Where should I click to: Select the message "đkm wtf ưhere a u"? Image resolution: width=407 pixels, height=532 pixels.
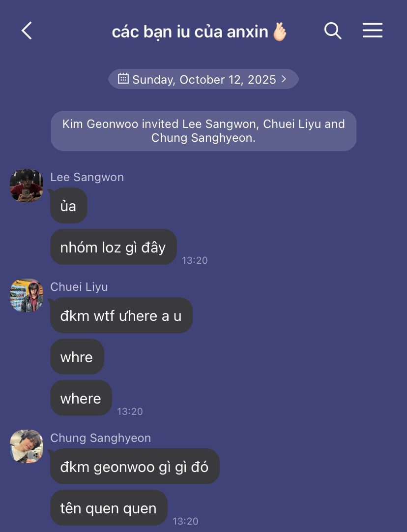(121, 315)
